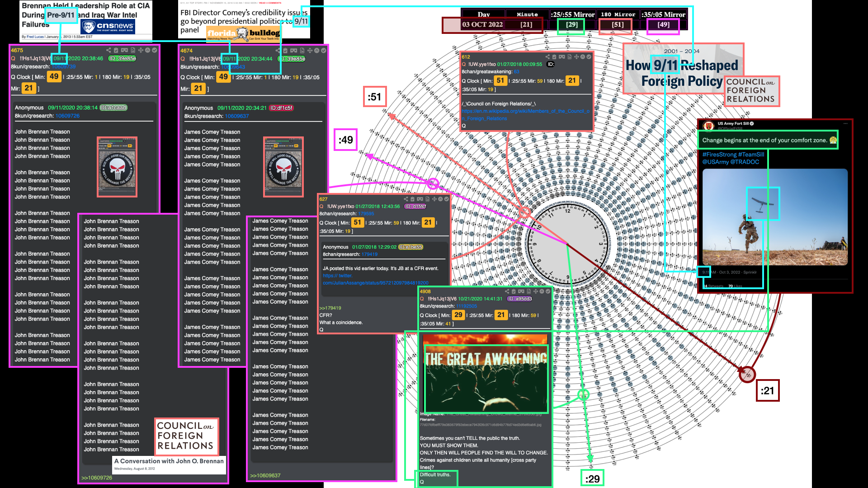Click the document icon on post 4675
Image resolution: width=868 pixels, height=488 pixels.
click(x=133, y=50)
